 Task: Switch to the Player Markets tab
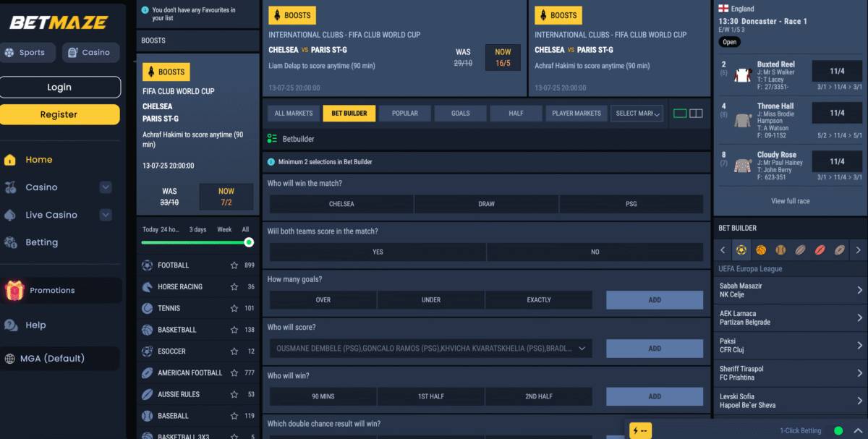pos(576,114)
